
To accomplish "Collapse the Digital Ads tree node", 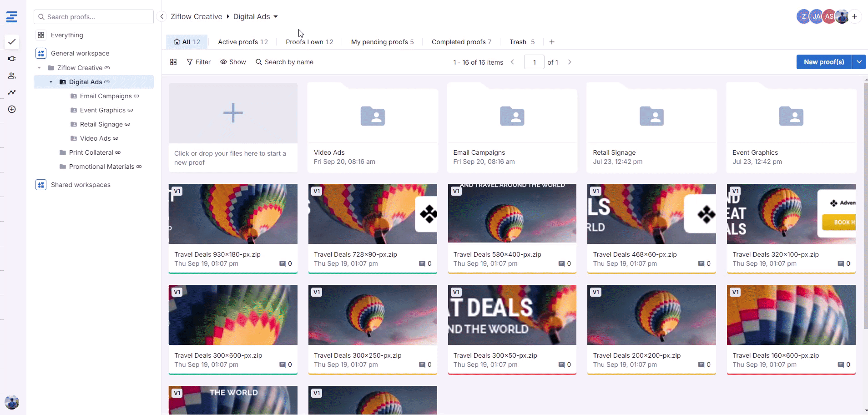I will coord(51,82).
